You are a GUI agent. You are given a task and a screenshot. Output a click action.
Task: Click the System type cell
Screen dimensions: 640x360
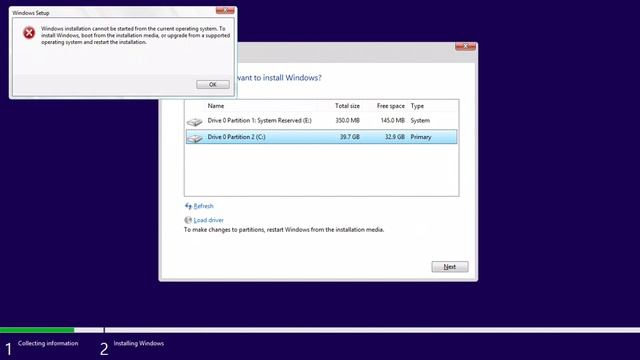coord(420,120)
